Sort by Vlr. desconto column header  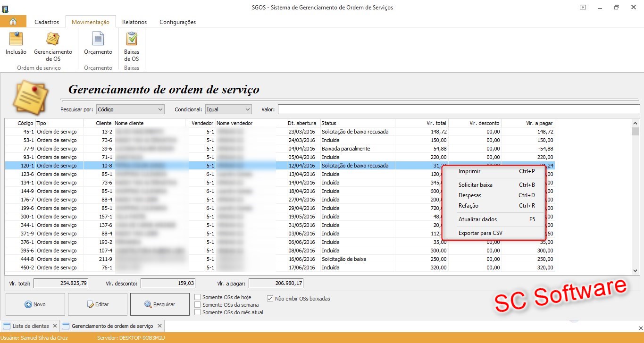click(x=475, y=123)
